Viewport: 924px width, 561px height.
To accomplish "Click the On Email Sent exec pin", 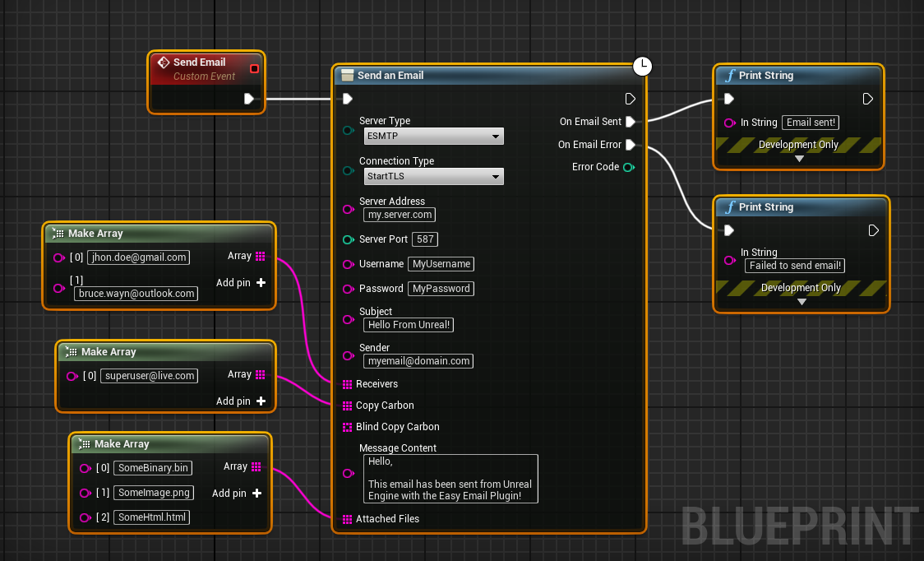I will pyautogui.click(x=630, y=122).
